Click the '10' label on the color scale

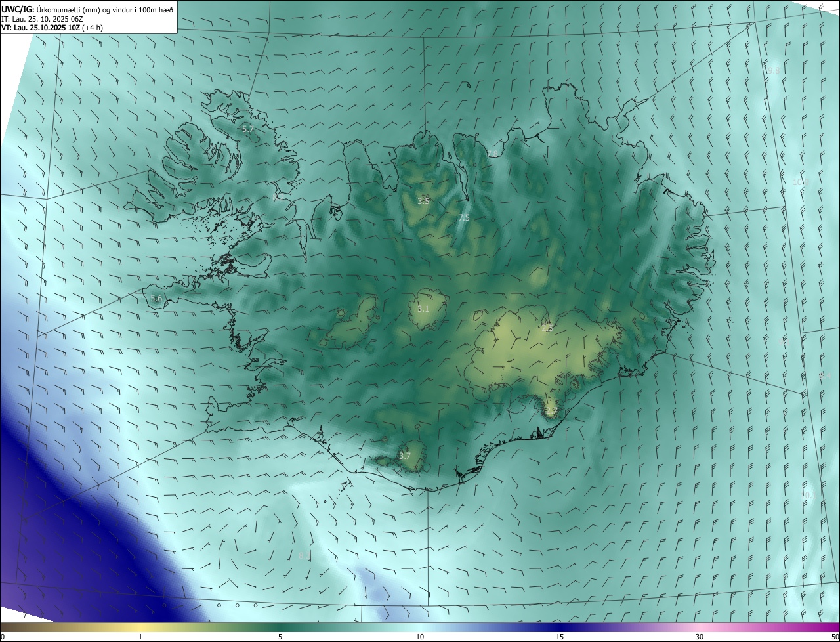point(420,637)
